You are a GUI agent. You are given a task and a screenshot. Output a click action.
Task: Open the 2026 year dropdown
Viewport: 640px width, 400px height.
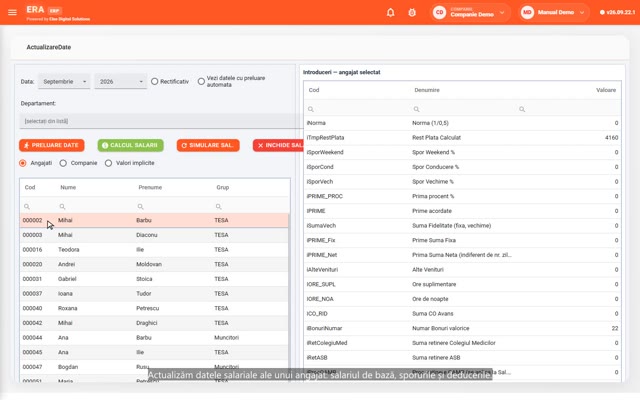point(120,81)
